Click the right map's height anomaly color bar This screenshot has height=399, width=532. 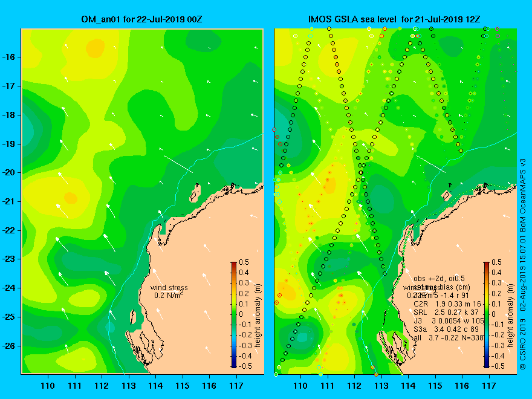[487, 314]
